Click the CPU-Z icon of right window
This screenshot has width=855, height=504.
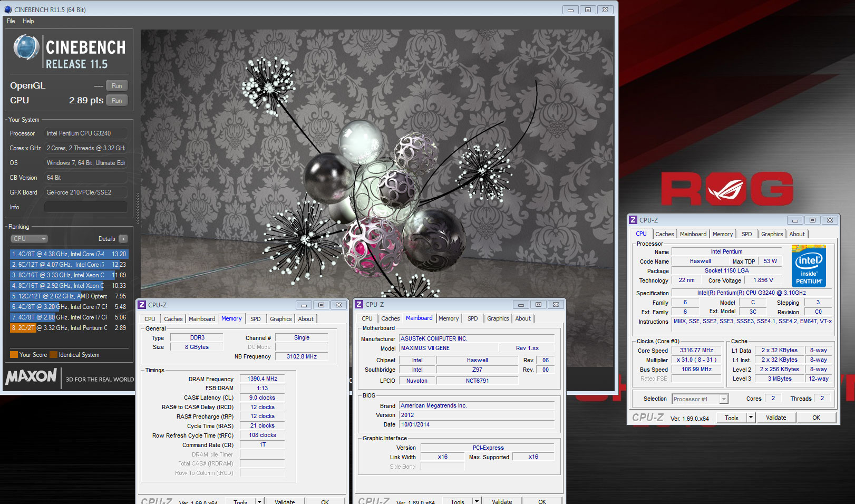pos(633,220)
